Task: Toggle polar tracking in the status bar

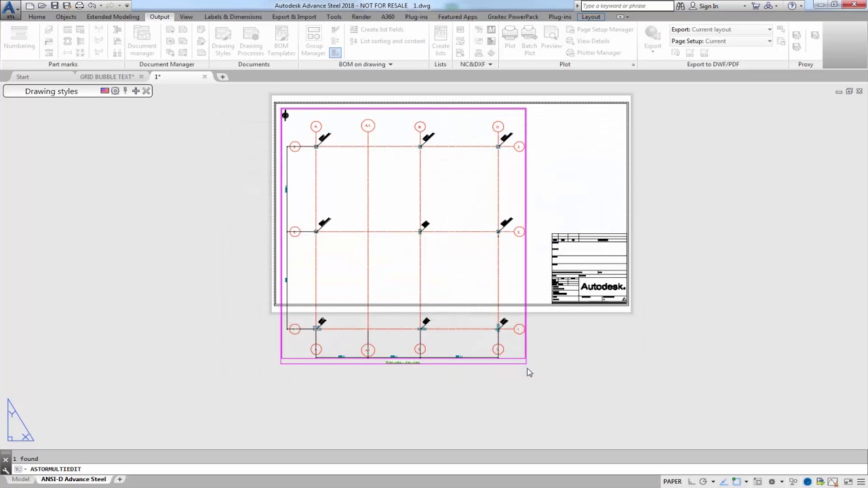Action: point(703,481)
